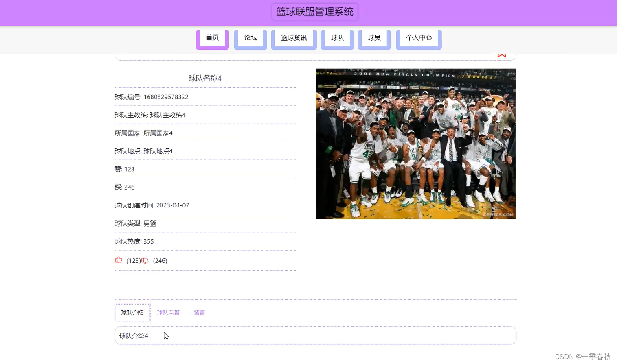617x364 pixels.
Task: Click the 球队介绍4 text input field
Action: click(285, 335)
